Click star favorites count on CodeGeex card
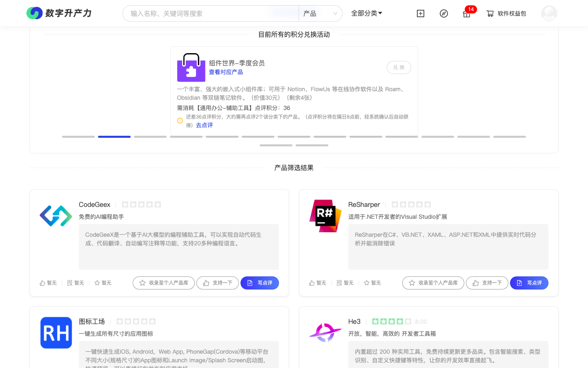 (x=103, y=283)
